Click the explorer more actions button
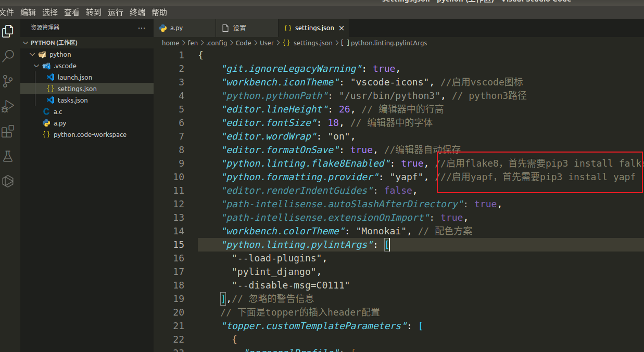The width and height of the screenshot is (644, 352). click(142, 28)
